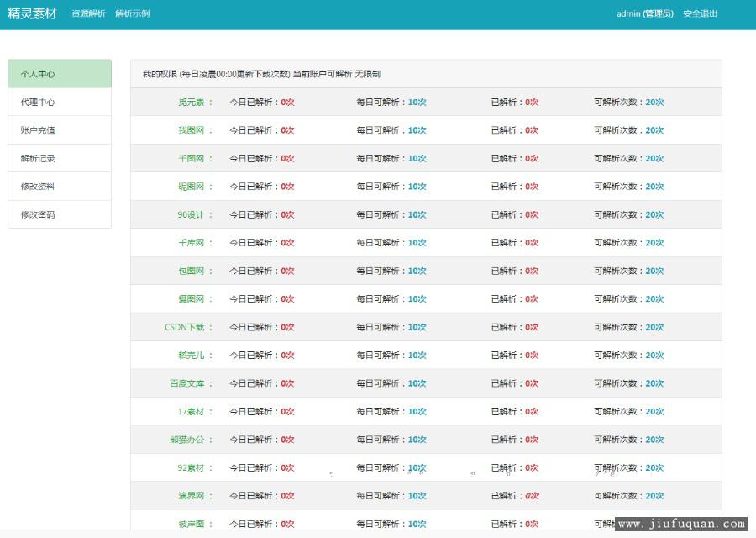Click the 千库网 site name

tap(192, 242)
